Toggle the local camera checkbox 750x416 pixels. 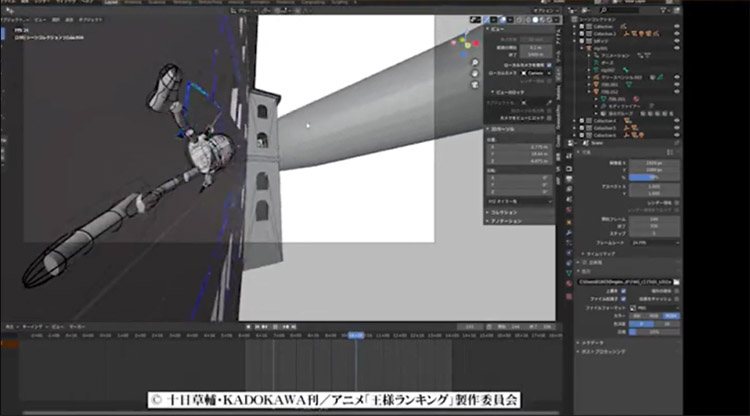tap(549, 66)
